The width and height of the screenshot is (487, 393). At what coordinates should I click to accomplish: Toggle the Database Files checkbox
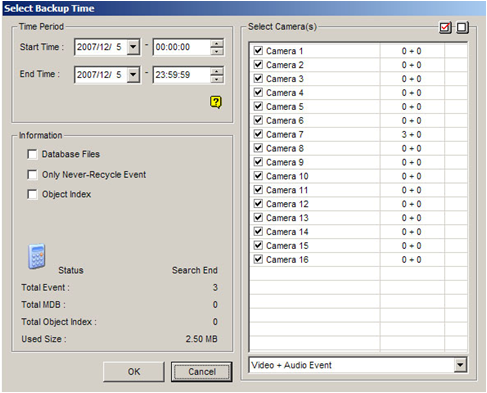pos(32,154)
